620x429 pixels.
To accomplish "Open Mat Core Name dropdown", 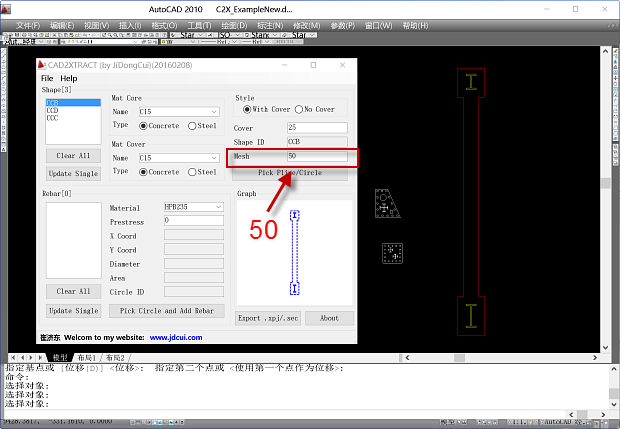I will tap(214, 112).
